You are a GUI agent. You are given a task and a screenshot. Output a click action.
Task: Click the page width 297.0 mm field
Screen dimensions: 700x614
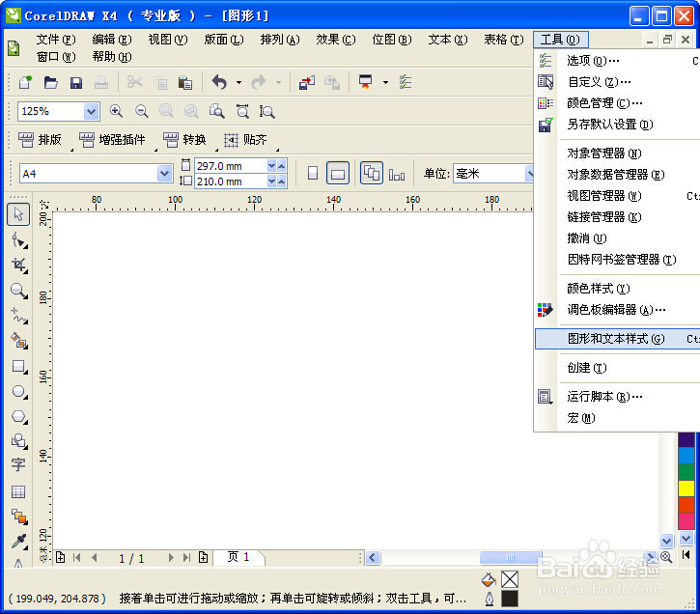pos(231,166)
